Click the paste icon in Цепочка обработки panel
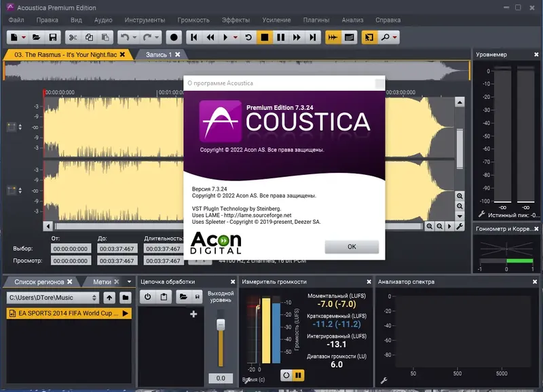The image size is (543, 392). click(x=164, y=296)
